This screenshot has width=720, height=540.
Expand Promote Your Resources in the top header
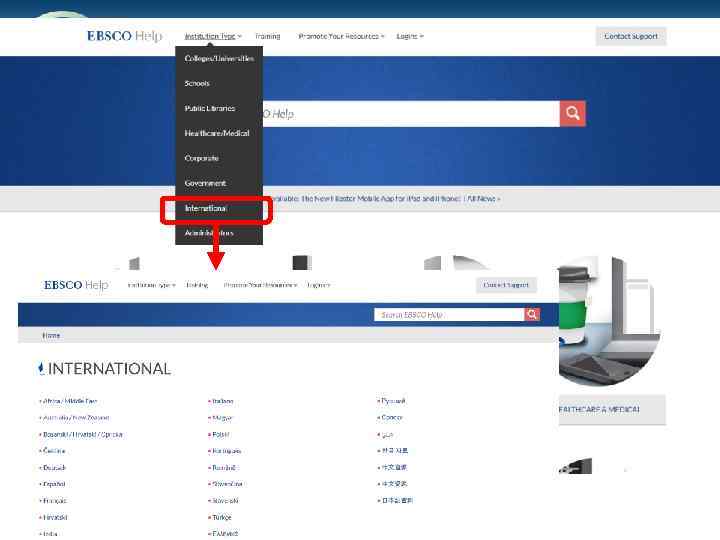pyautogui.click(x=341, y=36)
